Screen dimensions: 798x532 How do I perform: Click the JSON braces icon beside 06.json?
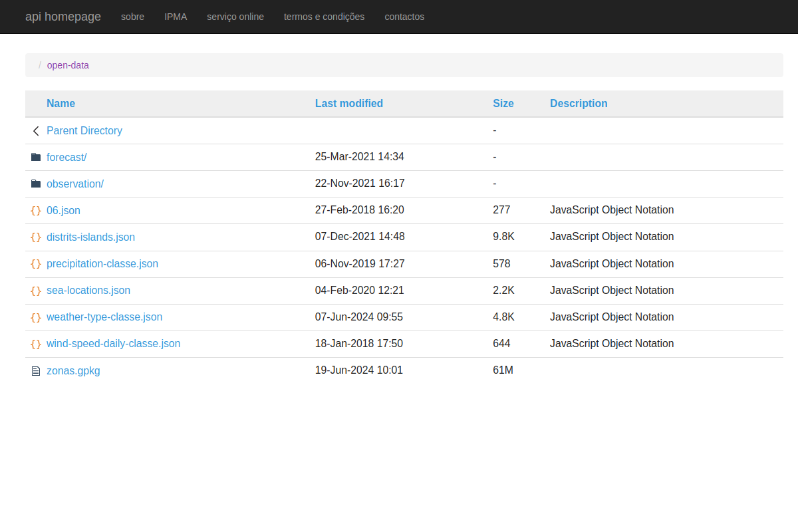pyautogui.click(x=36, y=210)
